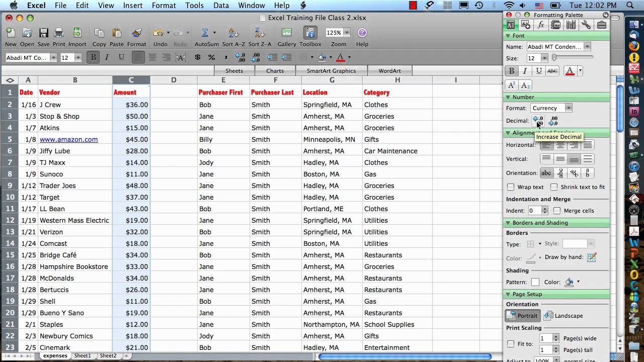
Task: Open the border Type dropdown arrow
Action: coord(540,244)
